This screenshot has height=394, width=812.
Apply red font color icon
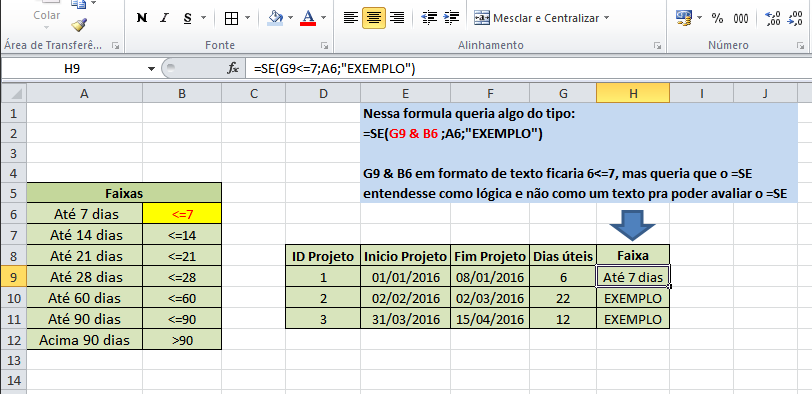(x=309, y=18)
